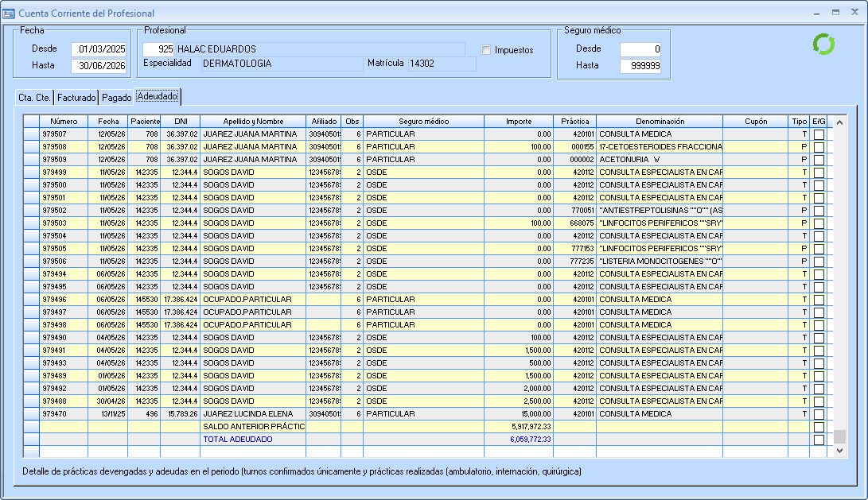This screenshot has height=500, width=868.
Task: Click the grid vertical scrollbar thumb
Action: tap(839, 436)
